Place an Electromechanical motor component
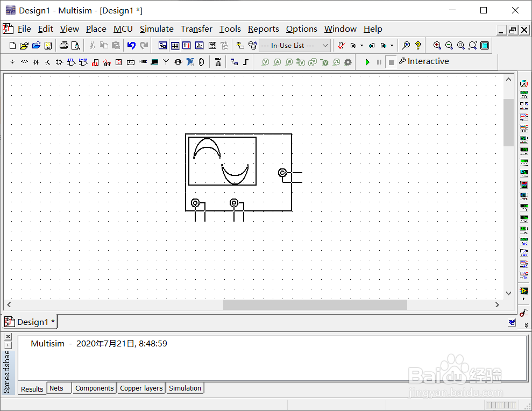Image resolution: width=532 pixels, height=411 pixels. [178, 62]
